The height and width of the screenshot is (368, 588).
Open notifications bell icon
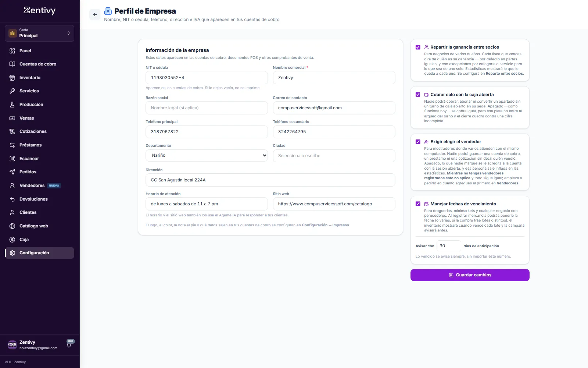click(x=69, y=344)
